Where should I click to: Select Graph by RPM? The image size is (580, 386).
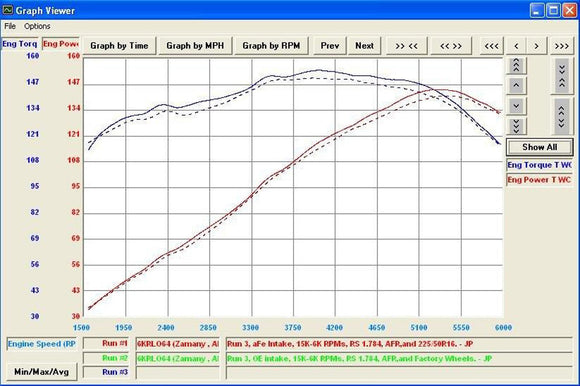271,46
